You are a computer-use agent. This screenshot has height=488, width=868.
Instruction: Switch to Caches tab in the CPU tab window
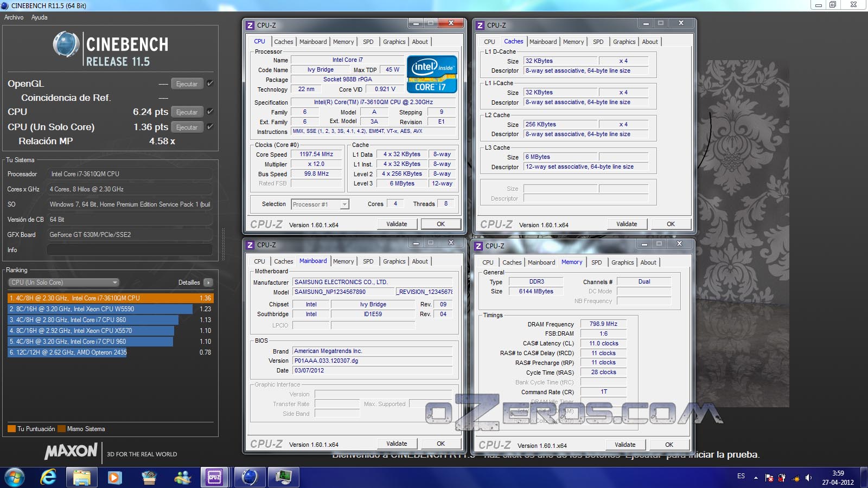[283, 42]
